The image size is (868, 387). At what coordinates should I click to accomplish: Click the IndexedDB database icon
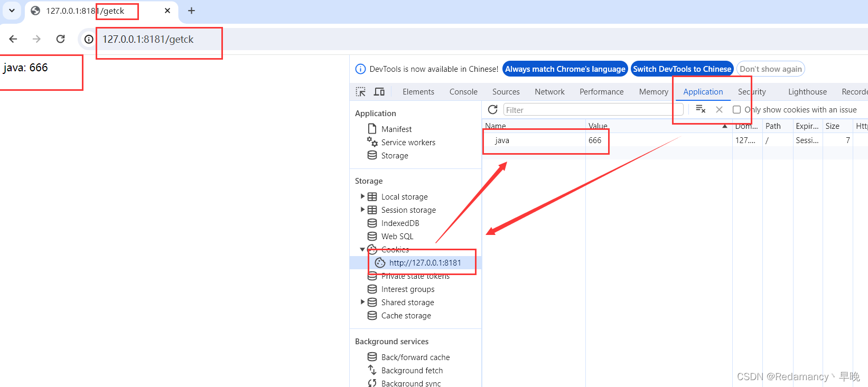tap(372, 223)
